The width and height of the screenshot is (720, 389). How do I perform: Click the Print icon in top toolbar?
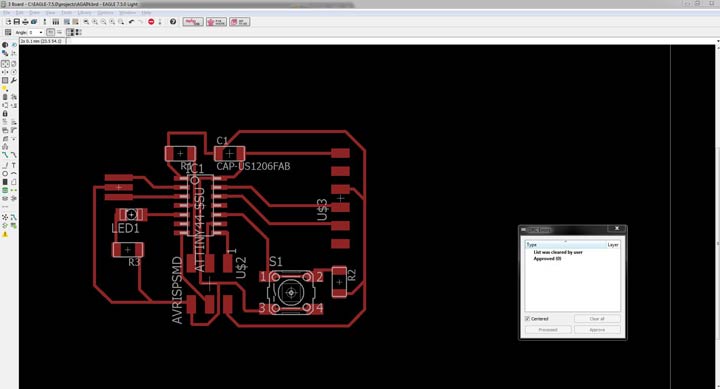[25, 22]
